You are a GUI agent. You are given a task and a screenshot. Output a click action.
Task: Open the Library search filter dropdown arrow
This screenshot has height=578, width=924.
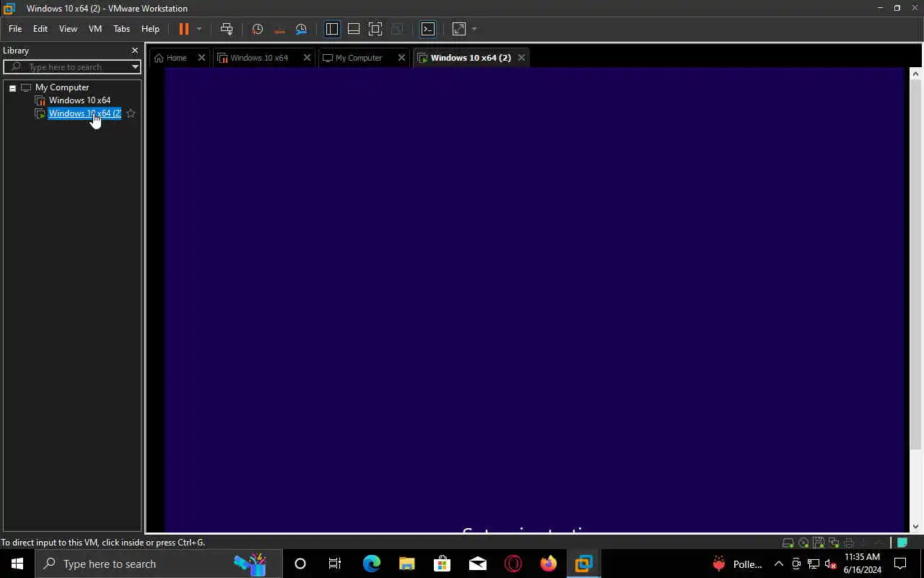click(x=135, y=67)
